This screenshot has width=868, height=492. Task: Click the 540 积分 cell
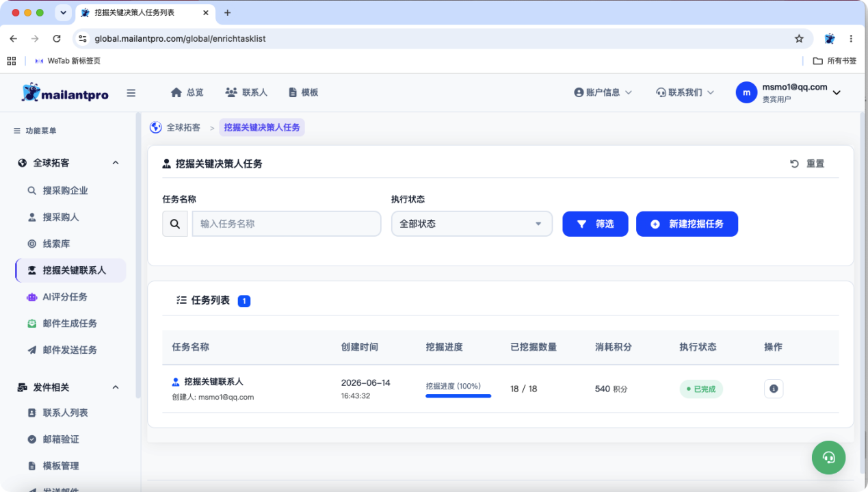[x=611, y=389]
